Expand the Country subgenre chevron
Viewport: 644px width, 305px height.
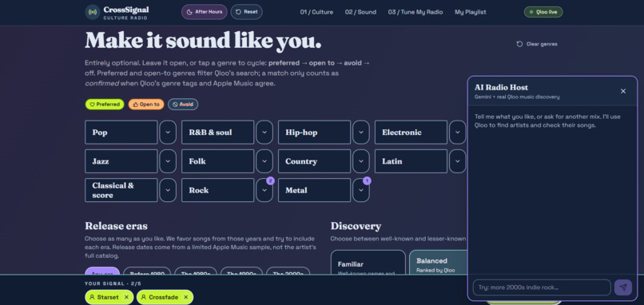coord(361,161)
